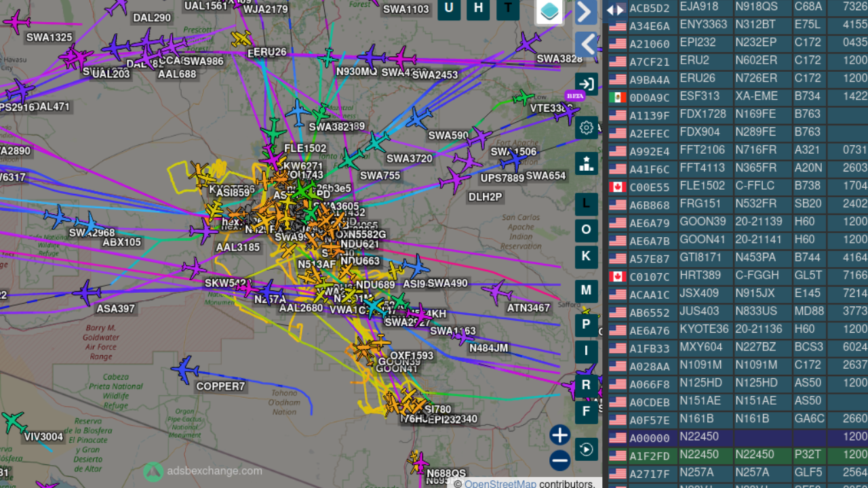
Task: Toggle the O map button
Action: coord(587,230)
